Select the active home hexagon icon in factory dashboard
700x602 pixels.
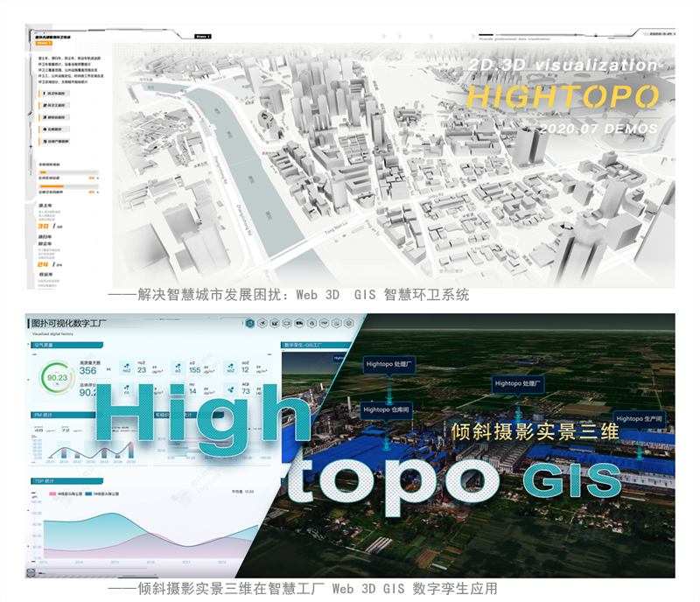click(x=250, y=324)
